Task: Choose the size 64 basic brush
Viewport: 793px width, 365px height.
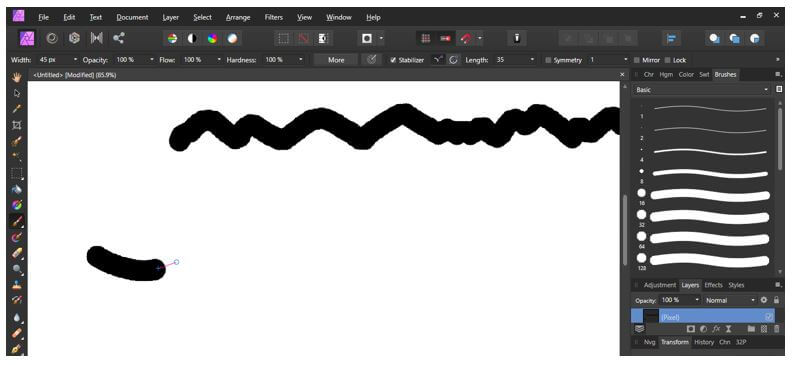Action: (704, 239)
